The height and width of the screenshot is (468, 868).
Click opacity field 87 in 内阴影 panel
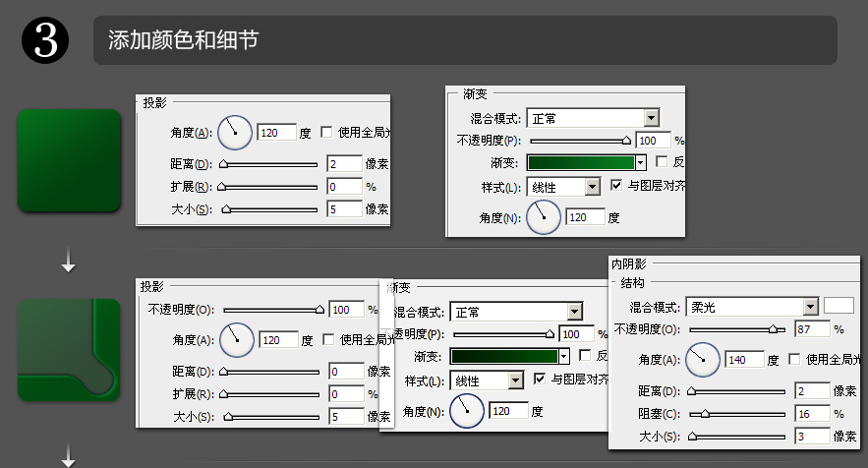[812, 329]
